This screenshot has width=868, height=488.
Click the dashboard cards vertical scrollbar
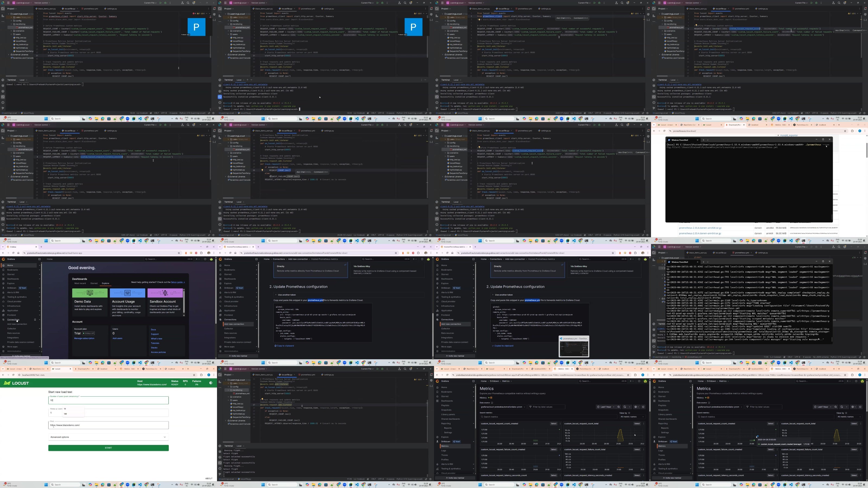[x=184, y=303]
